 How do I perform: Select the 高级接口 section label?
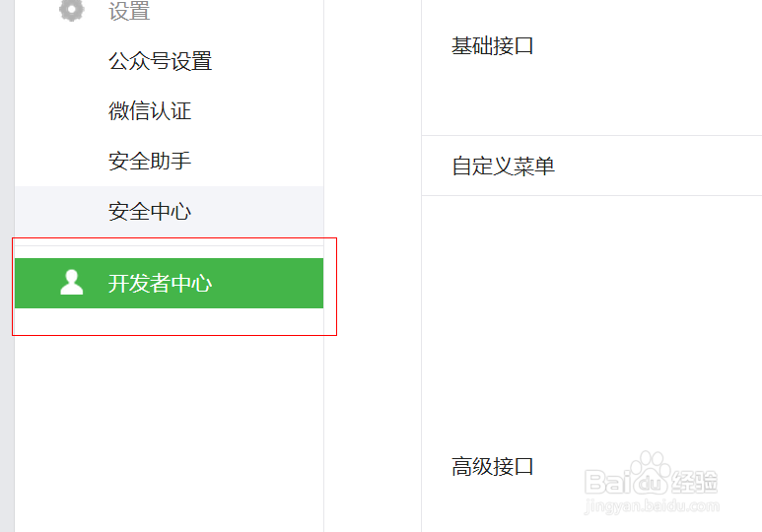click(x=493, y=466)
